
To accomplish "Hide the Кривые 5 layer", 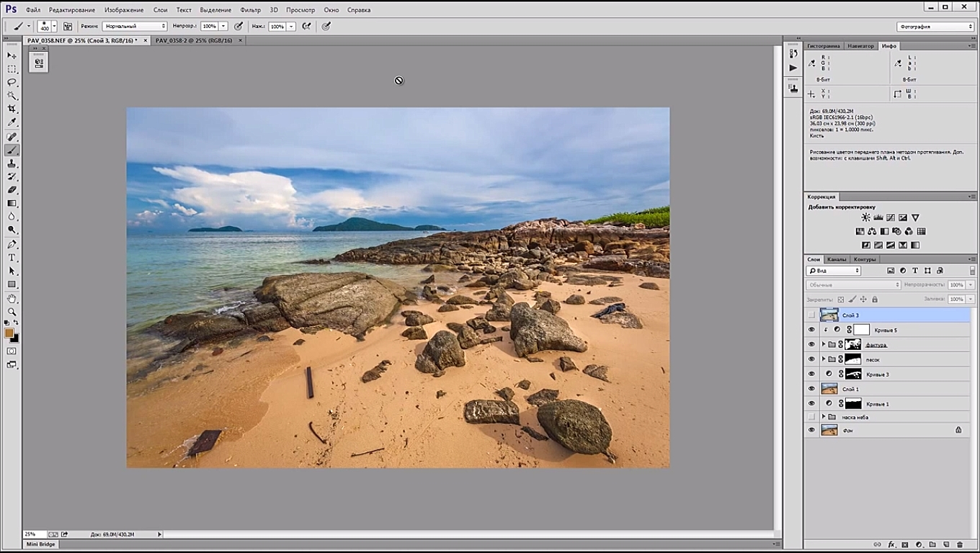I will tap(811, 330).
